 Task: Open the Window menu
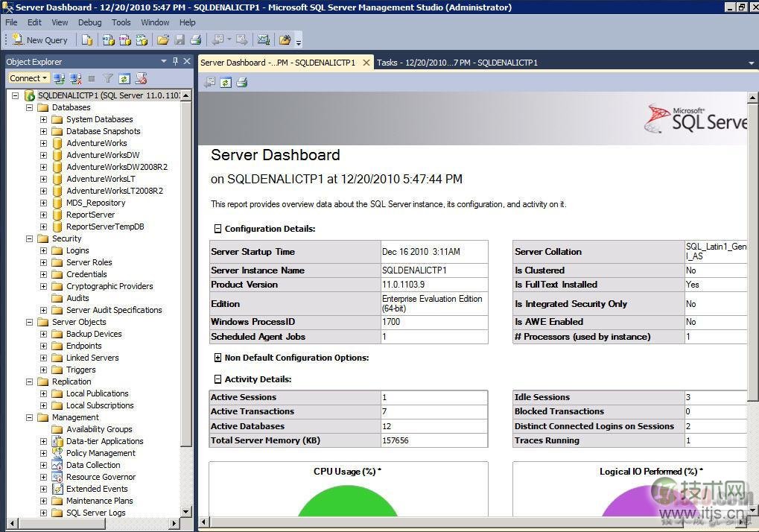point(155,22)
